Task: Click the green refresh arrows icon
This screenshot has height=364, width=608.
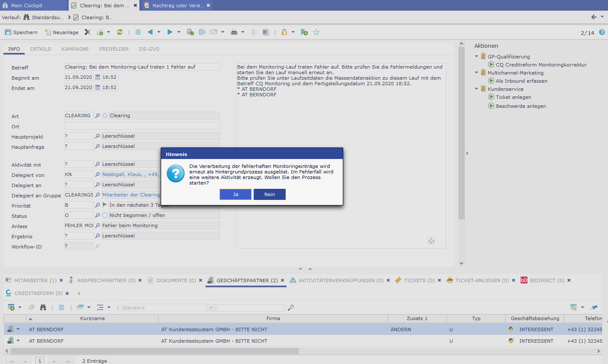Action: tap(120, 32)
